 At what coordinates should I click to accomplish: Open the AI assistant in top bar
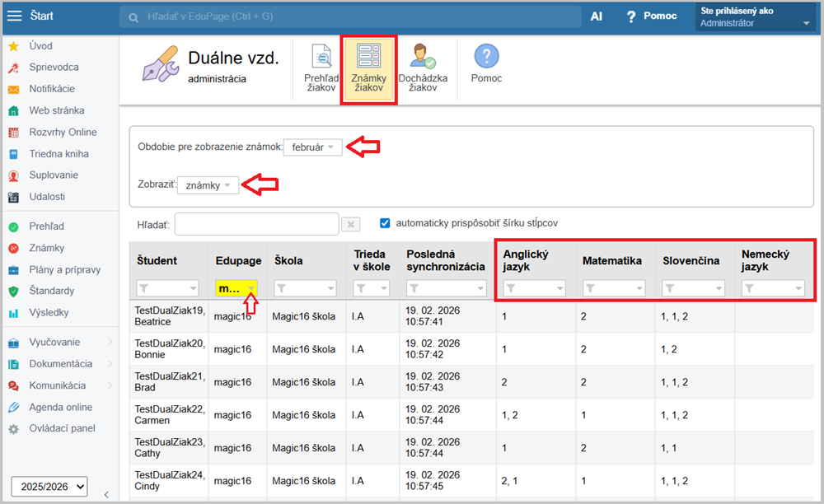pyautogui.click(x=597, y=16)
